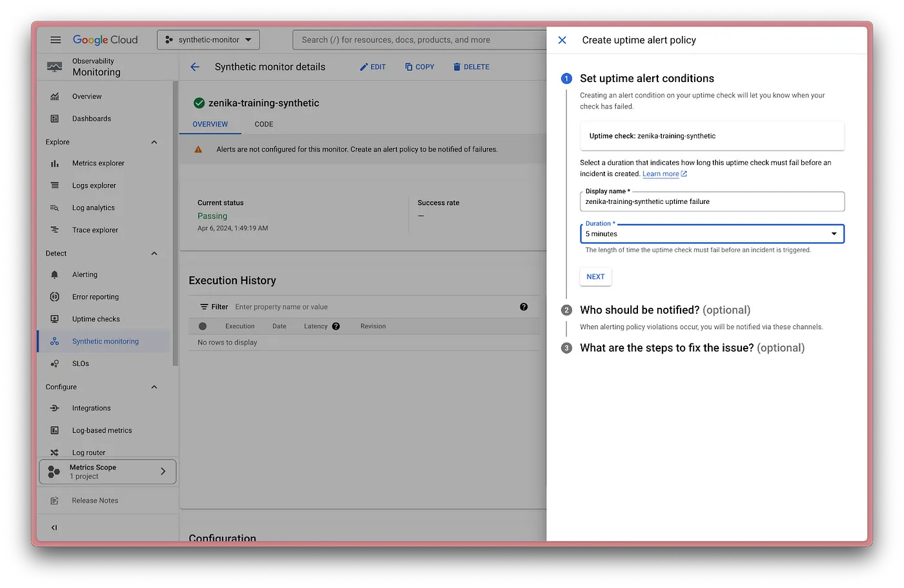Click the filter help icon in Execution History

[x=524, y=307]
